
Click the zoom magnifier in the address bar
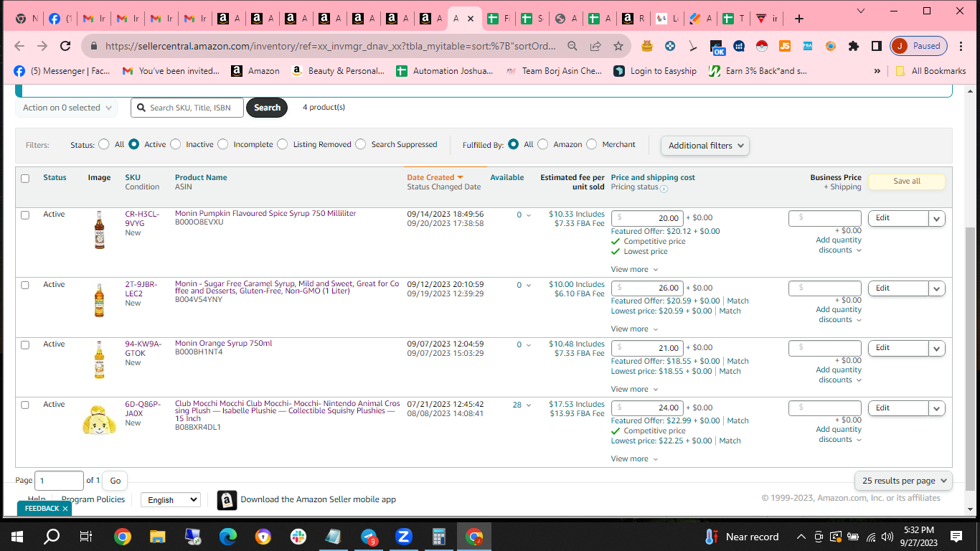click(x=573, y=46)
